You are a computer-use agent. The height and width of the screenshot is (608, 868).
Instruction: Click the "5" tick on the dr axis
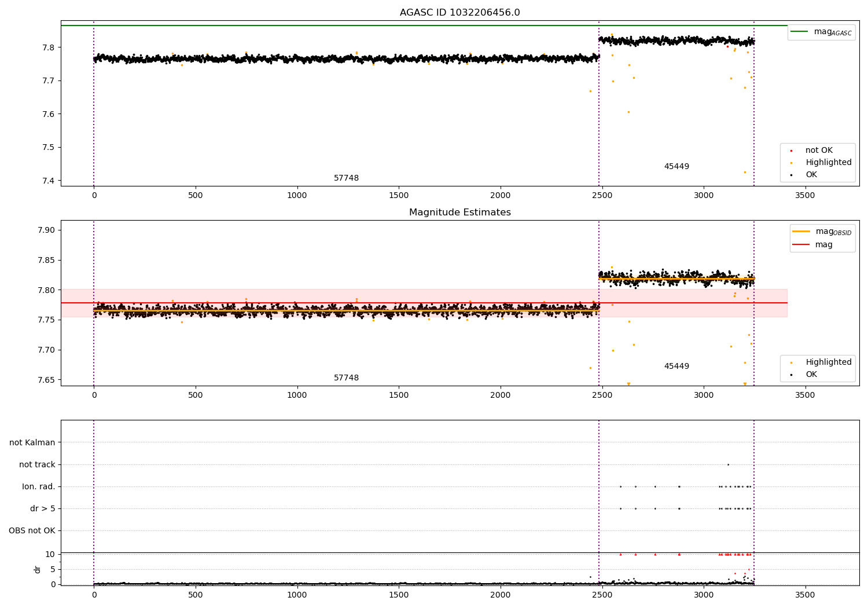(x=53, y=569)
